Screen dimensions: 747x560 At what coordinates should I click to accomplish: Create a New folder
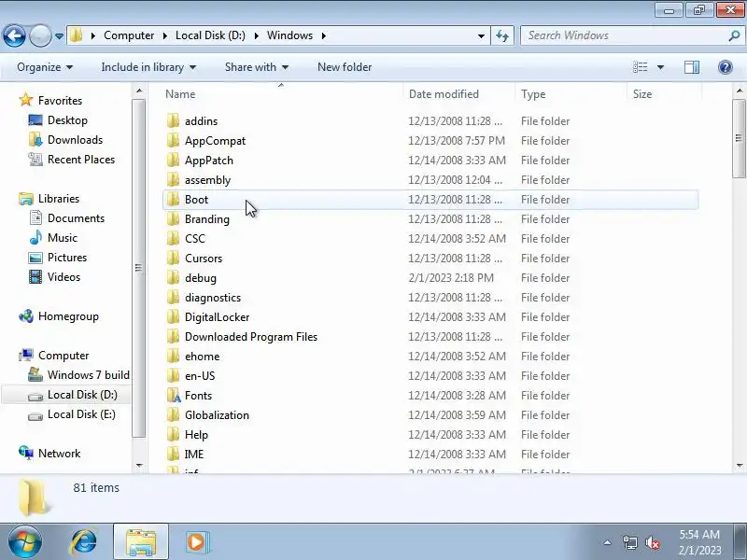(x=345, y=67)
